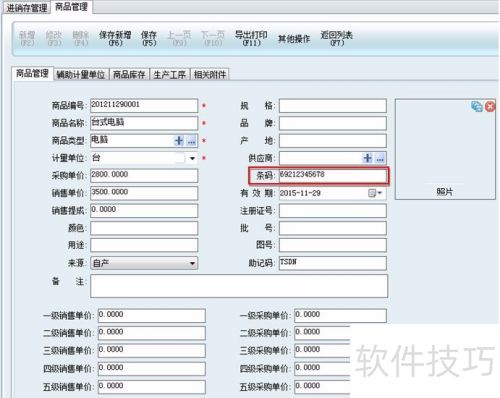Click the 五级销售单价 field
This screenshot has width=500, height=398.
[152, 387]
